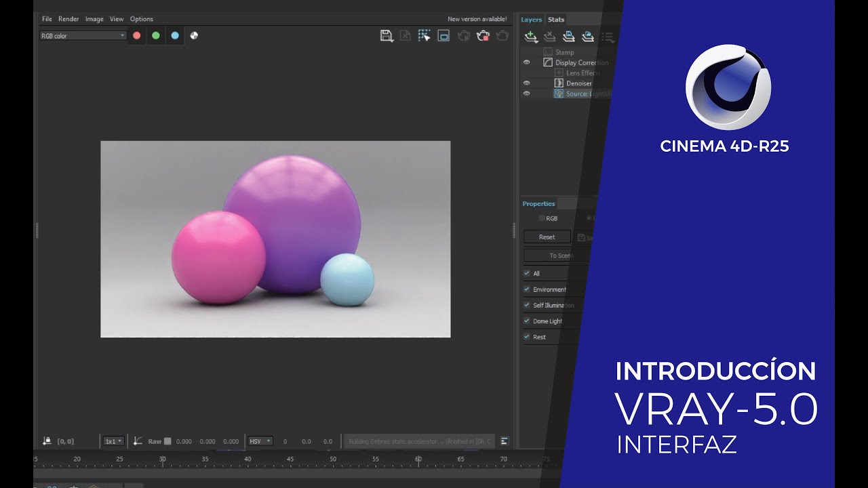Toggle the green channel button
This screenshot has height=488, width=868.
pos(155,36)
